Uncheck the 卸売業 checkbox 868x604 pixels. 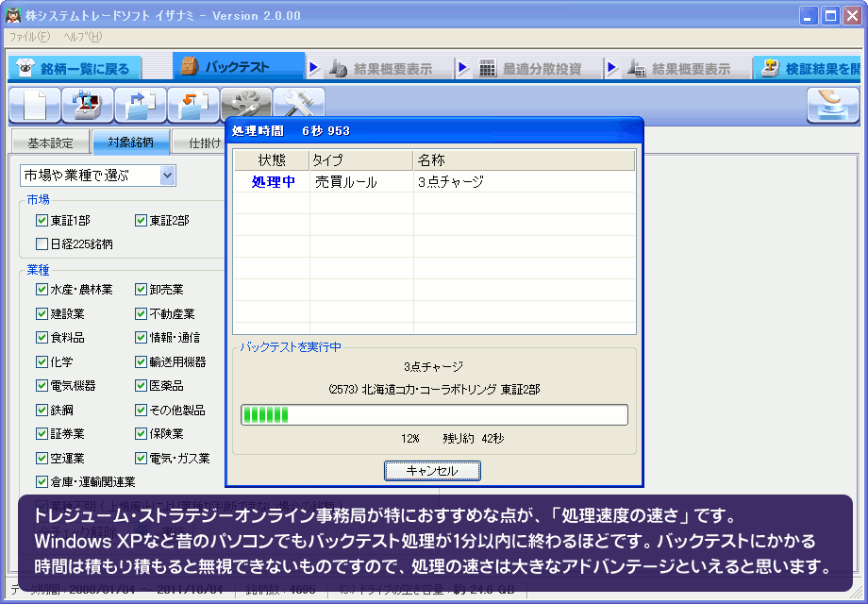[x=141, y=289]
